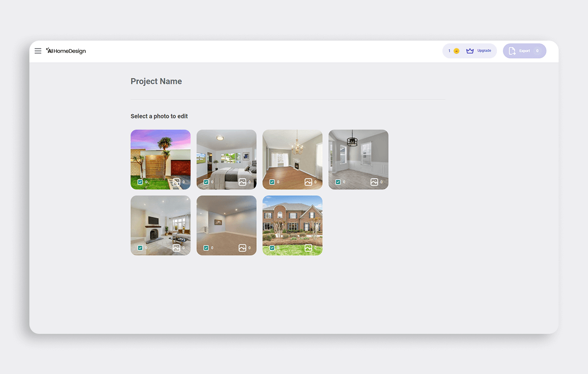Image resolution: width=588 pixels, height=374 pixels.
Task: Toggle checkbox on brick house photo
Action: 272,248
